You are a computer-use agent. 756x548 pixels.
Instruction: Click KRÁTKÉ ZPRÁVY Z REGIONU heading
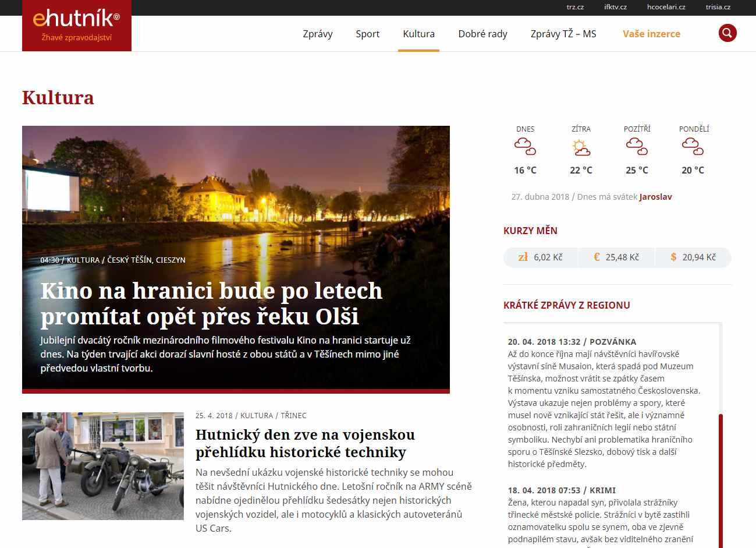567,305
